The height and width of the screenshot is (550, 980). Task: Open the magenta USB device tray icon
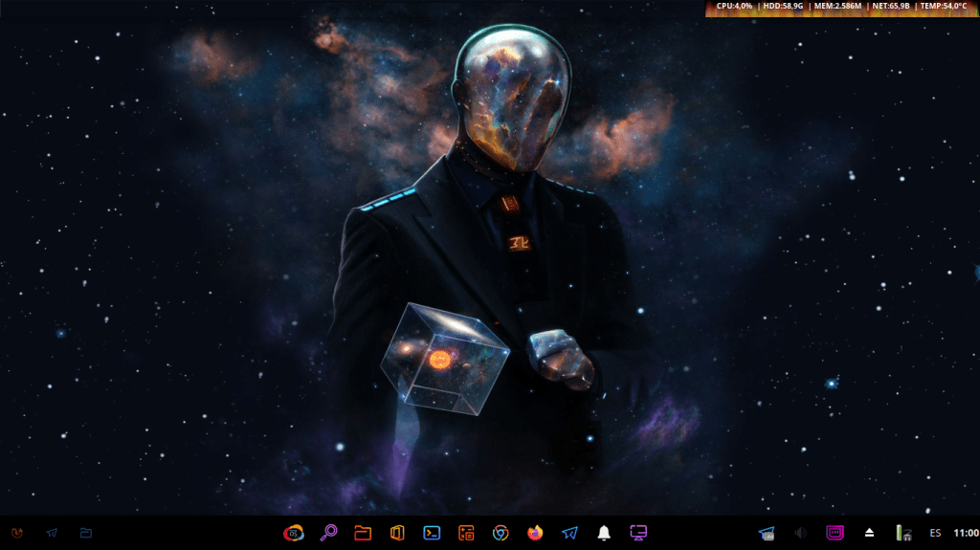pos(835,533)
